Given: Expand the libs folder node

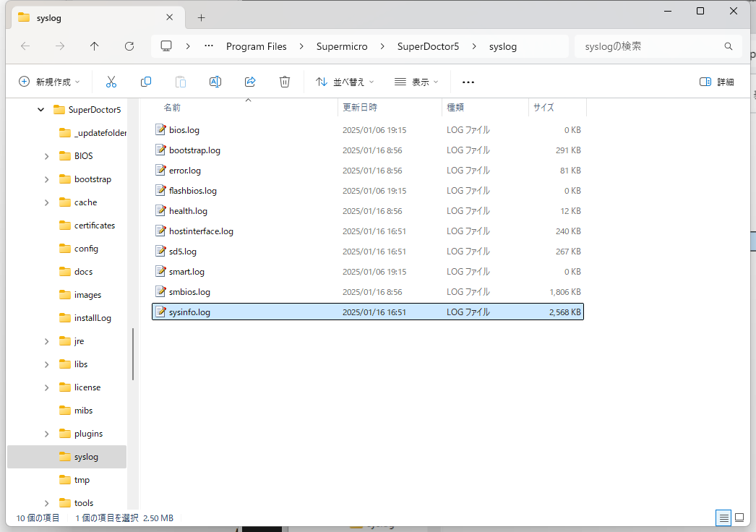Looking at the screenshot, I should click(x=47, y=364).
